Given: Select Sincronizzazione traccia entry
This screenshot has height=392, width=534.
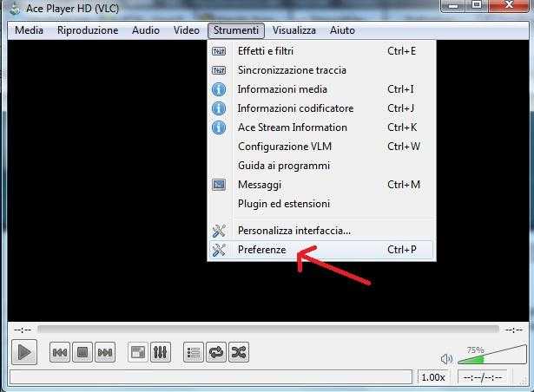Looking at the screenshot, I should pos(321,70).
